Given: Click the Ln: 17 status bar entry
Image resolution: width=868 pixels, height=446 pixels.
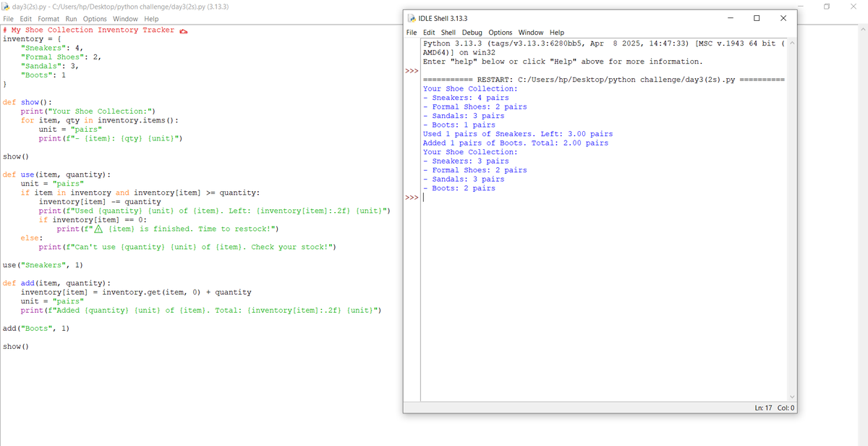Looking at the screenshot, I should tap(763, 408).
